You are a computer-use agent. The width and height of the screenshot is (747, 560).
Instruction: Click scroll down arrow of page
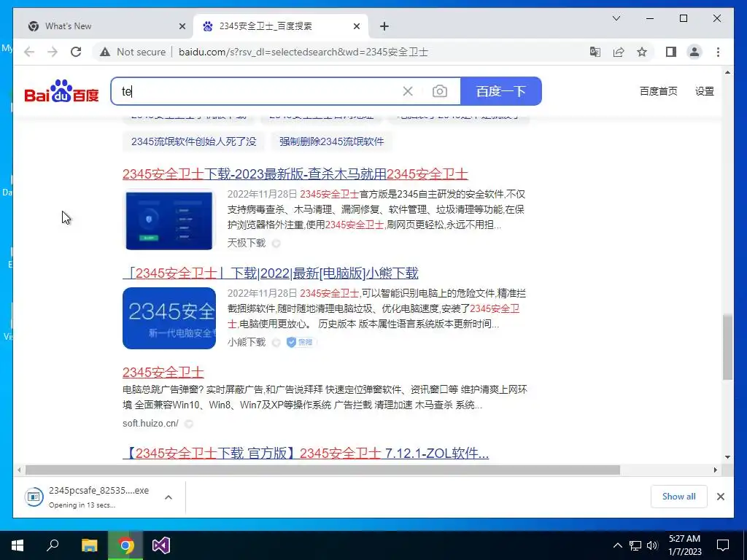point(727,457)
